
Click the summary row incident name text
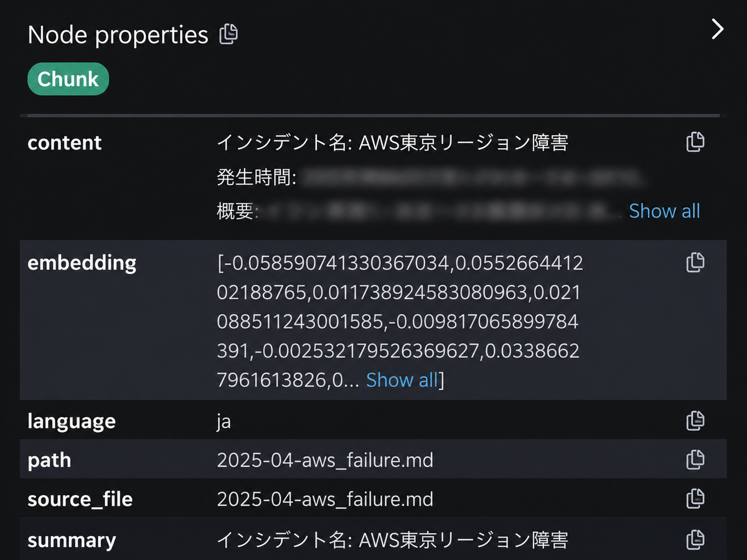tap(392, 539)
